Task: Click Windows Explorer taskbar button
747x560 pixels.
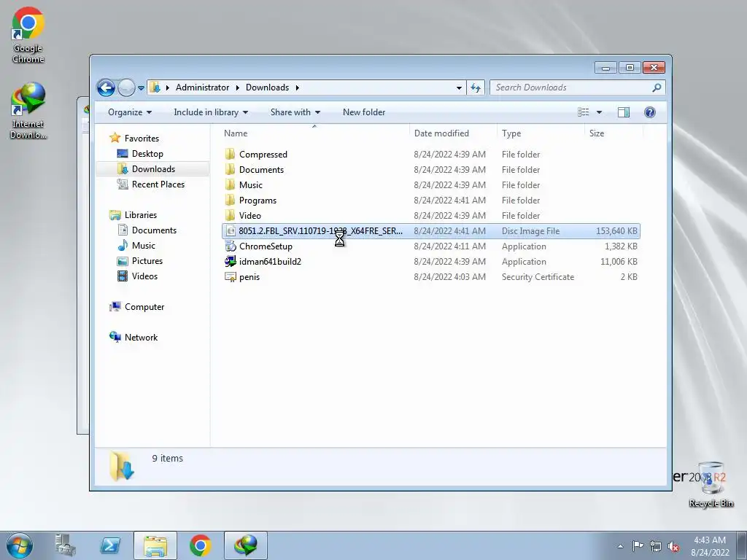Action: point(155,545)
